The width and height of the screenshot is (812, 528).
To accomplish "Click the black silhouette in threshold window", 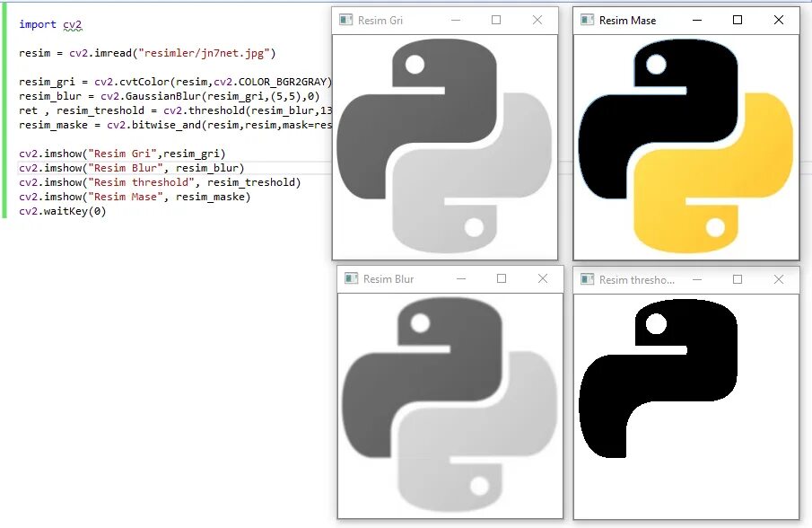I will pyautogui.click(x=658, y=378).
